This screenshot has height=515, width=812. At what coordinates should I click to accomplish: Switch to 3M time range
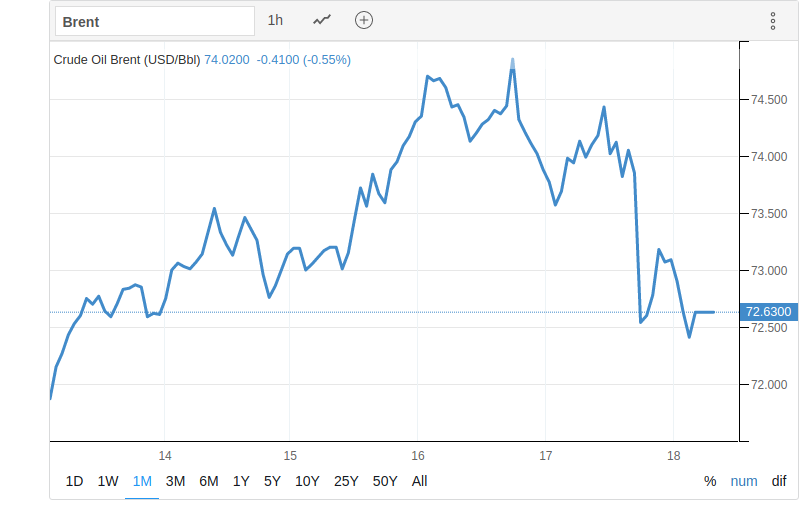175,481
